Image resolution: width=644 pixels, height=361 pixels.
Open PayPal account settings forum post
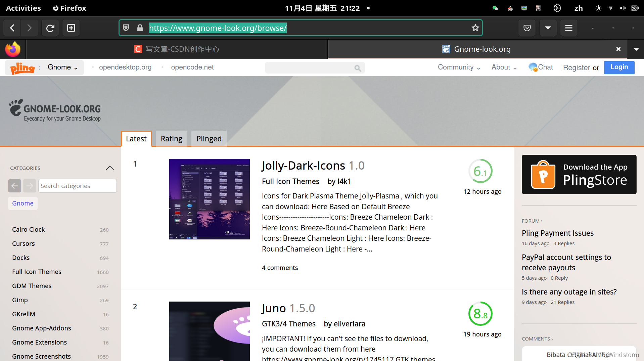pos(566,262)
